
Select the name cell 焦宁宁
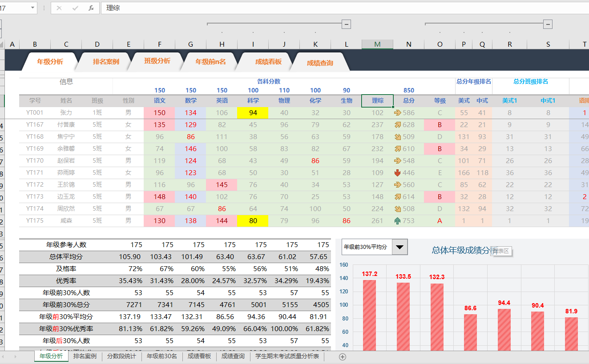pos(66,137)
